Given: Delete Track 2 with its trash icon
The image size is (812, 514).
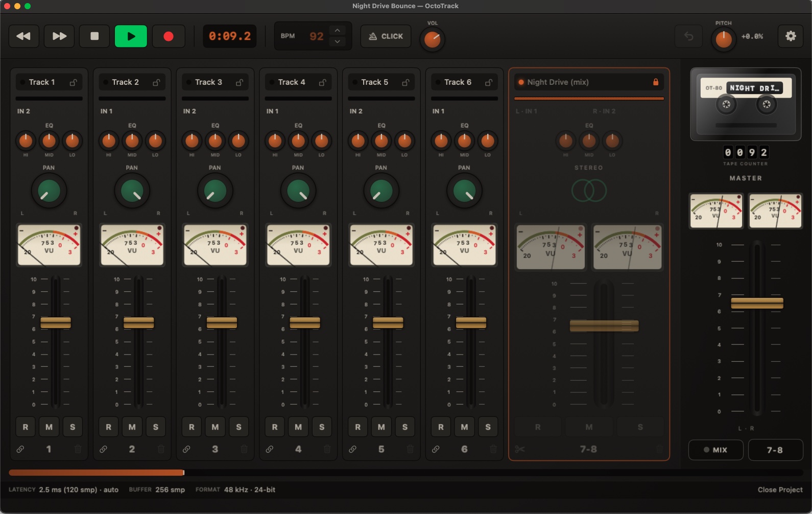Looking at the screenshot, I should tap(161, 449).
